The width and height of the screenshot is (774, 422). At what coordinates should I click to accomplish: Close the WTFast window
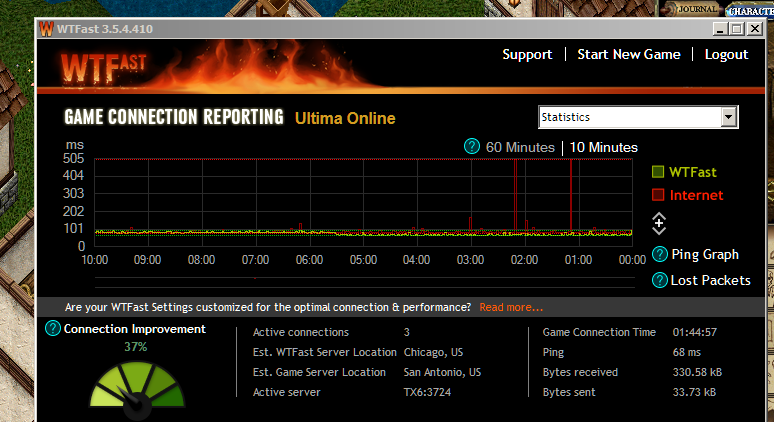coord(755,29)
